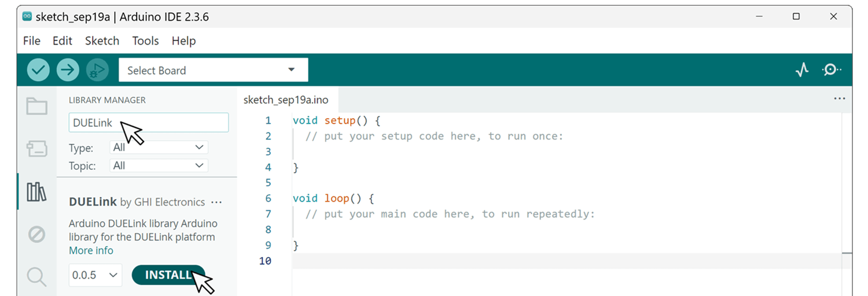Image resolution: width=868 pixels, height=296 pixels.
Task: Expand the Select Board dropdown
Action: click(x=213, y=70)
